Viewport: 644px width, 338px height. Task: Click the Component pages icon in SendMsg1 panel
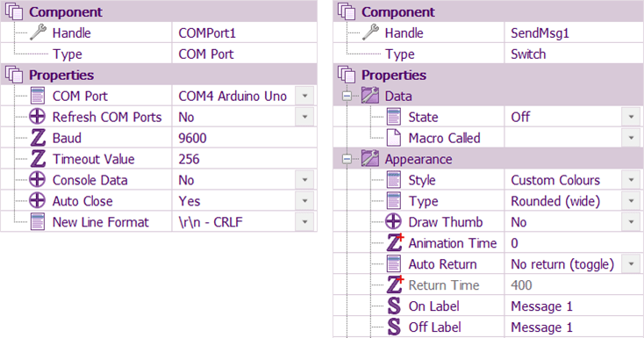click(347, 11)
